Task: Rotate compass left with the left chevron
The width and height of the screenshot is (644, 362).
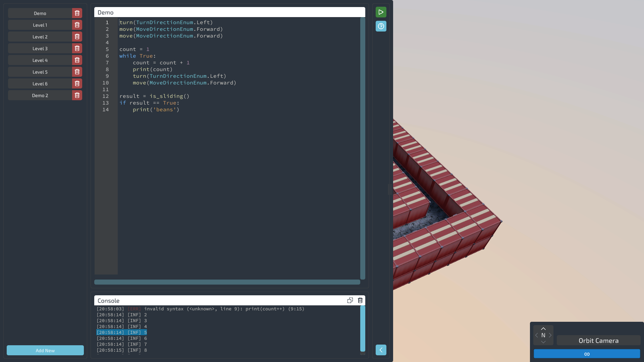Action: pos(536,335)
